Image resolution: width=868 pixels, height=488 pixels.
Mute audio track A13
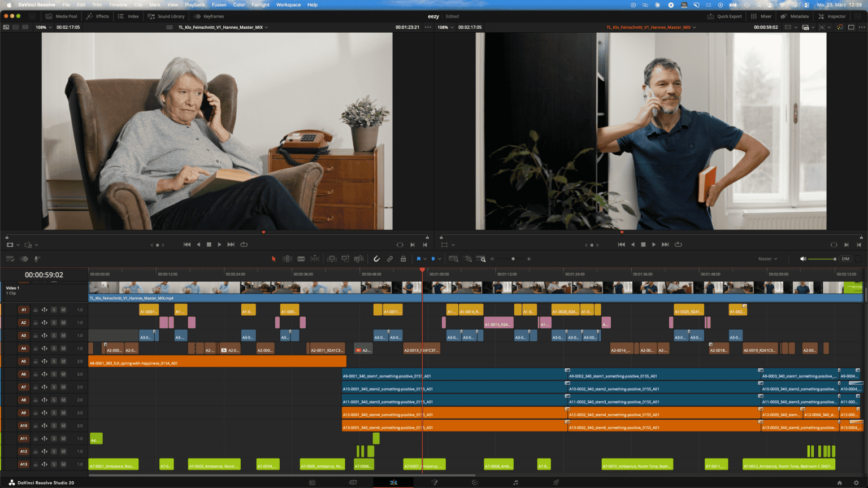(x=63, y=464)
